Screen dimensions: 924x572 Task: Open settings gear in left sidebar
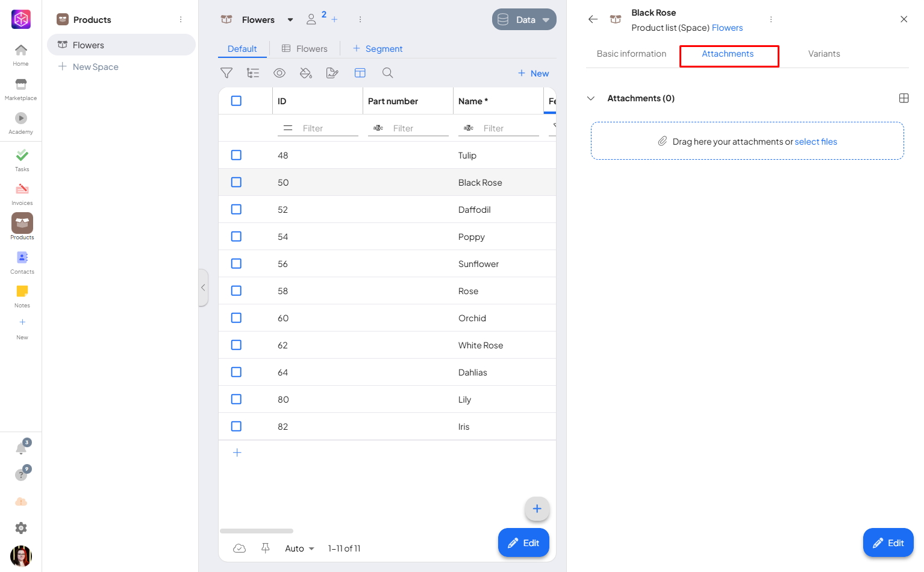(x=21, y=528)
